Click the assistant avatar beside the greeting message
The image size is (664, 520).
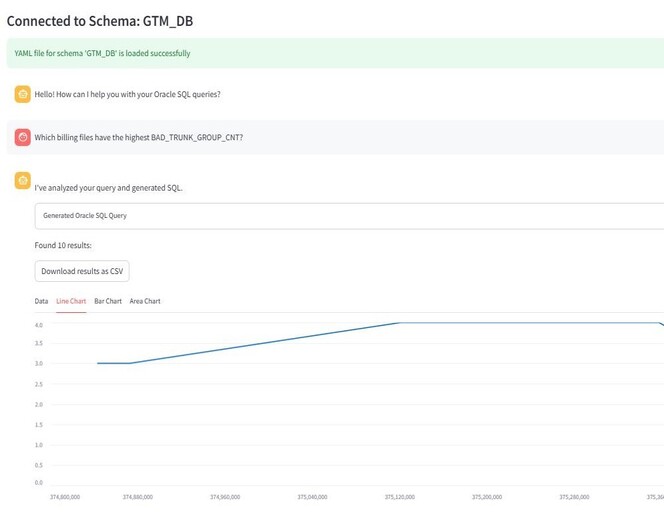point(22,94)
